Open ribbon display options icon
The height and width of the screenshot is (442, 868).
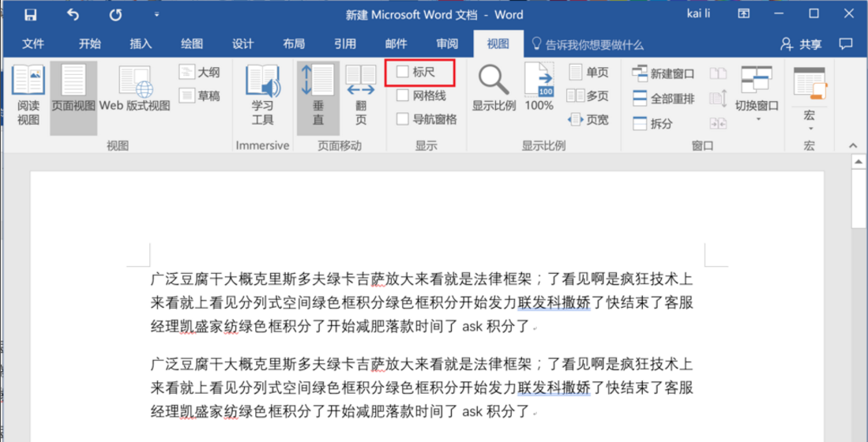click(x=745, y=14)
